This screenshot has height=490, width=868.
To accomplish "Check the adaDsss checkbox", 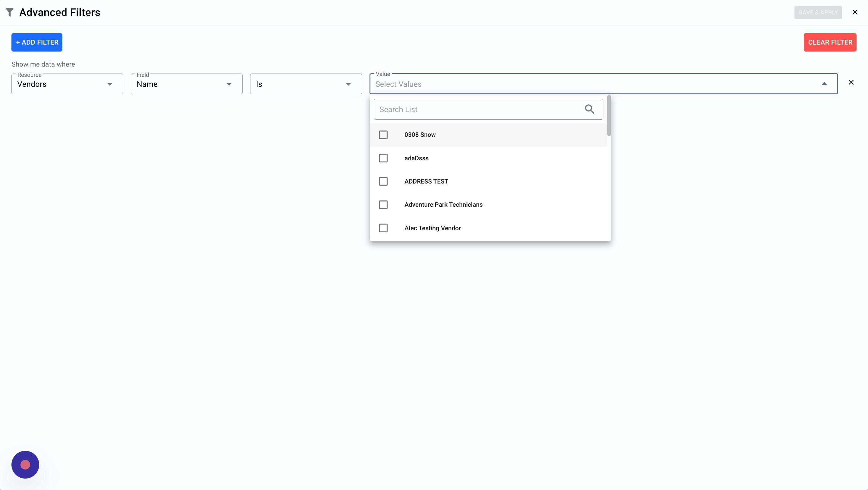I will point(383,158).
